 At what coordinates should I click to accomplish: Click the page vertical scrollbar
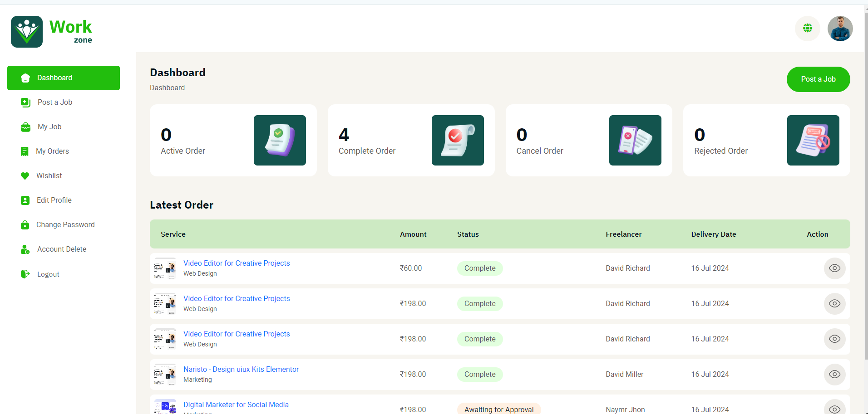pyautogui.click(x=866, y=181)
